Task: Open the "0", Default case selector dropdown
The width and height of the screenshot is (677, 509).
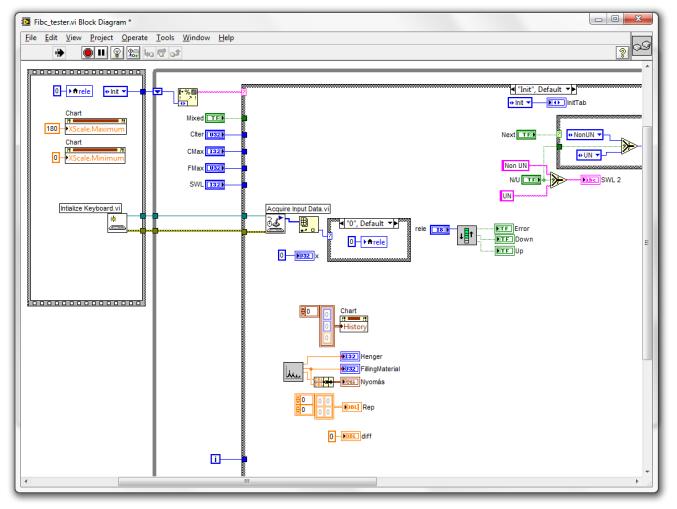Action: (390, 223)
